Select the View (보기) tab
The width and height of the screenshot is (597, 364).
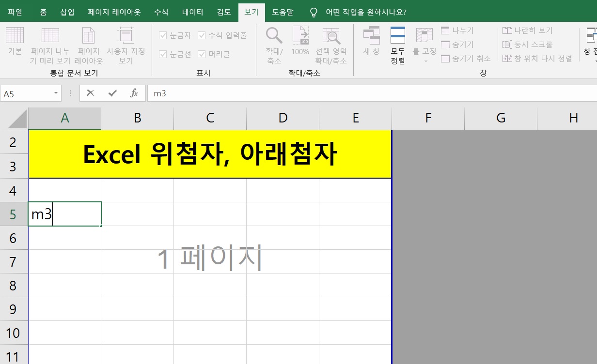pos(251,12)
